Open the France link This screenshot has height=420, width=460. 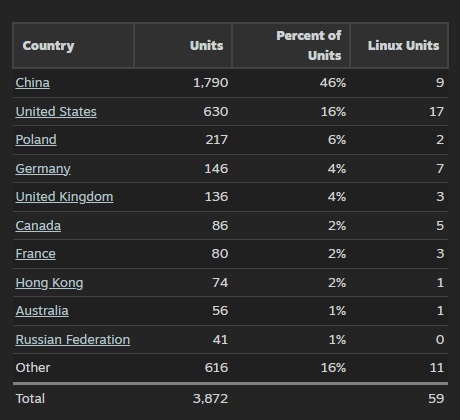[x=35, y=254]
